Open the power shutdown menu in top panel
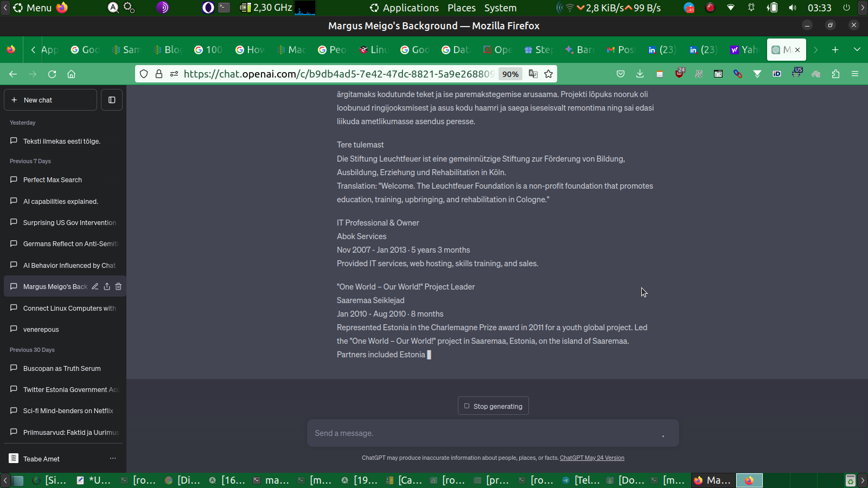Image resolution: width=868 pixels, height=488 pixels. click(846, 8)
